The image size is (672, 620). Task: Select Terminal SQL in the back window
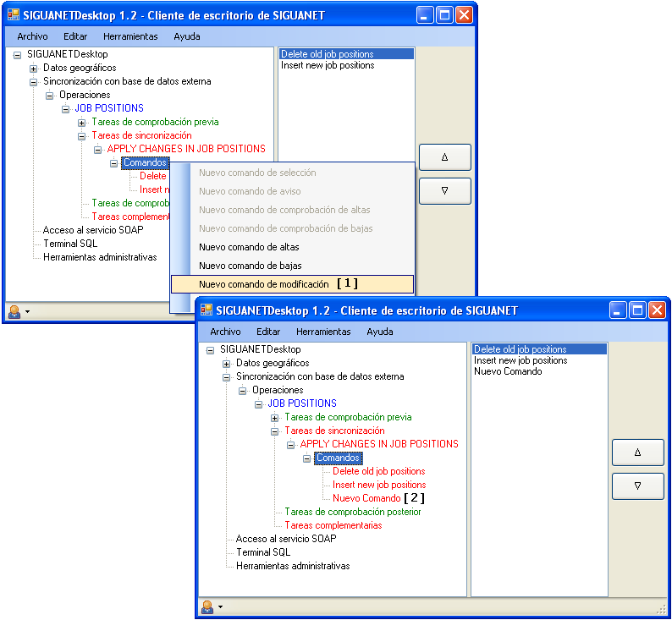(70, 244)
